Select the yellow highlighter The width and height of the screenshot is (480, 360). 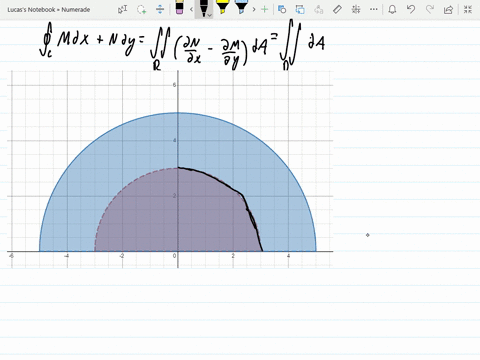point(222,7)
